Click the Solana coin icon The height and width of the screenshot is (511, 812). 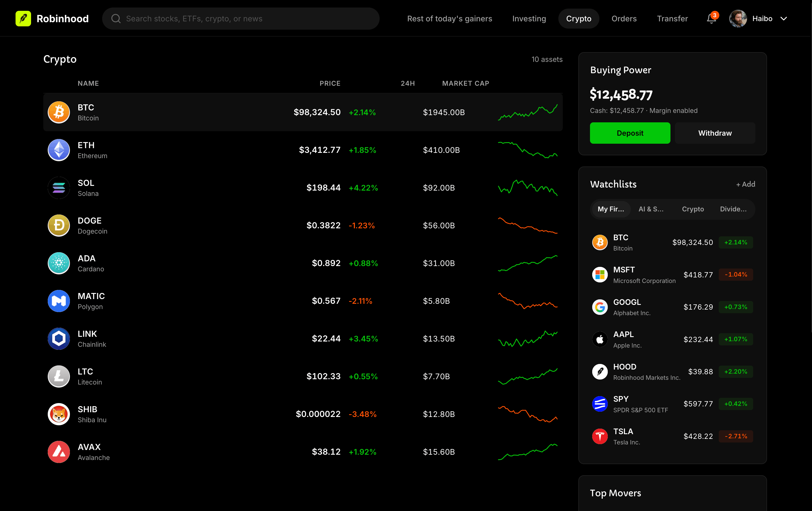(x=59, y=188)
